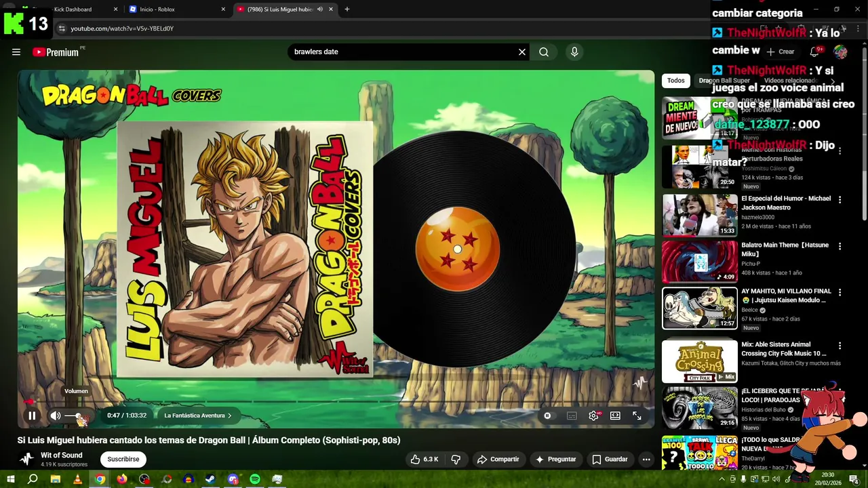
Task: Mute the video with the speaker icon
Action: (56, 415)
